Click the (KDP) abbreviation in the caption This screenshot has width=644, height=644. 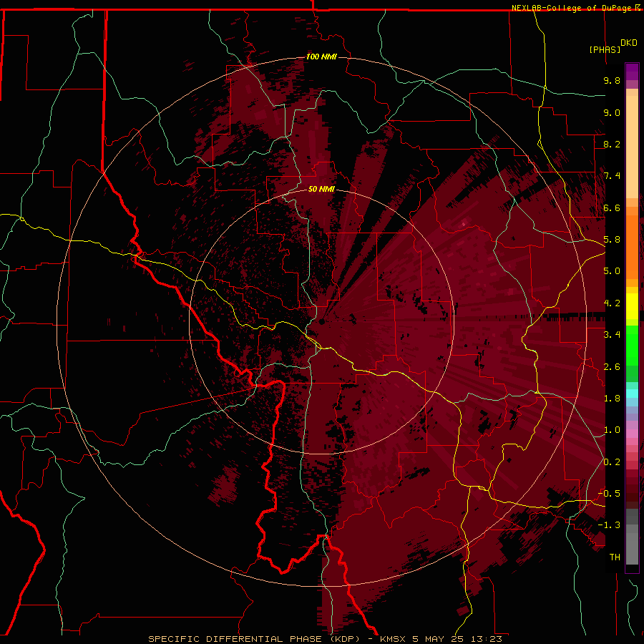345,639
